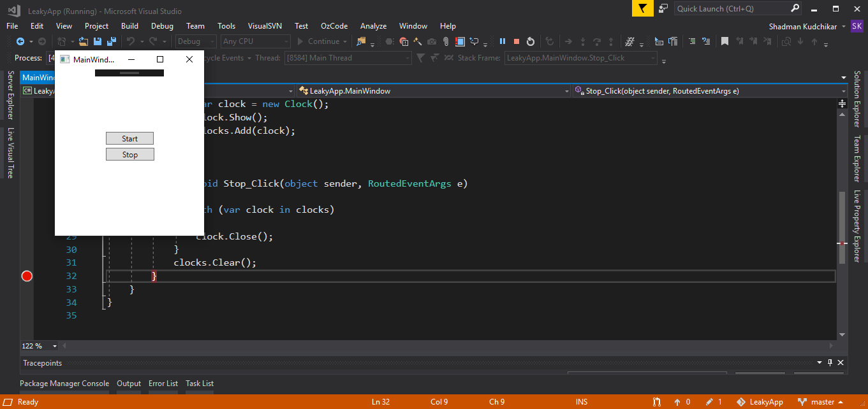Click the Save All icon
The image size is (868, 409).
pyautogui.click(x=111, y=41)
